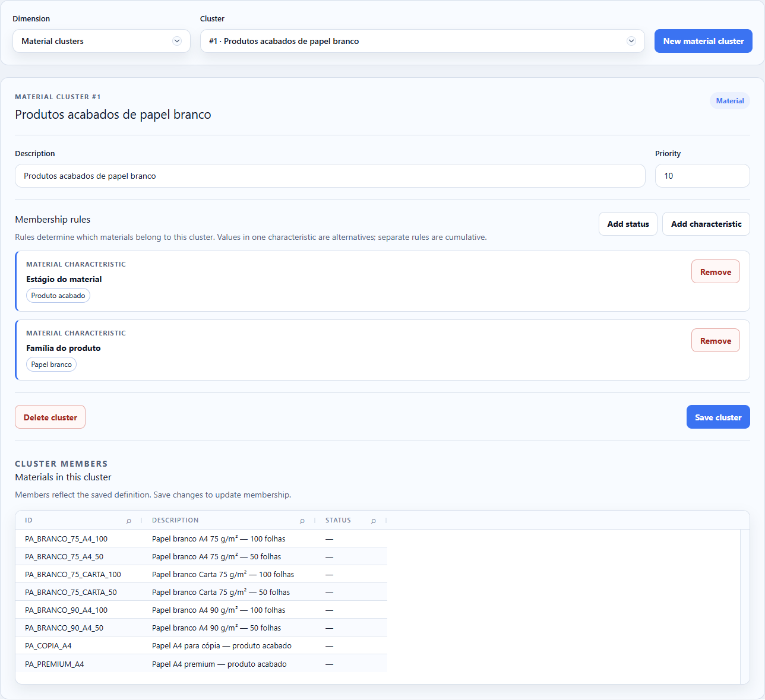Click the search icon in the STATUS column header
Image resolution: width=765 pixels, height=700 pixels.
(x=374, y=521)
